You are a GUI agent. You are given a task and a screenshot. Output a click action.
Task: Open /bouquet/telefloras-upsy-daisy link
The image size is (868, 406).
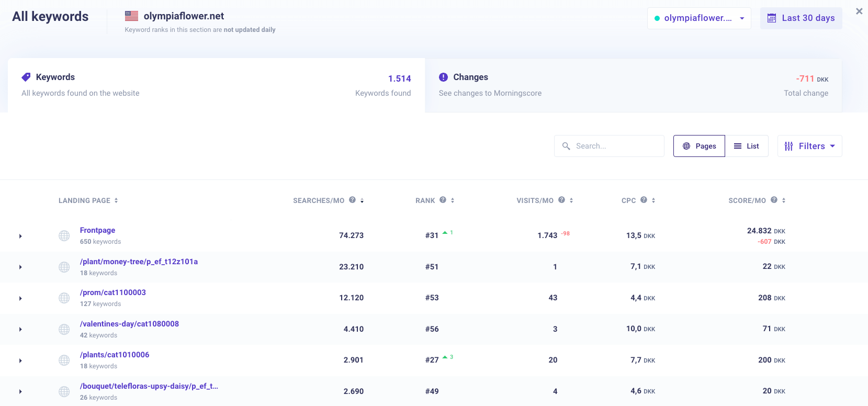pos(149,386)
